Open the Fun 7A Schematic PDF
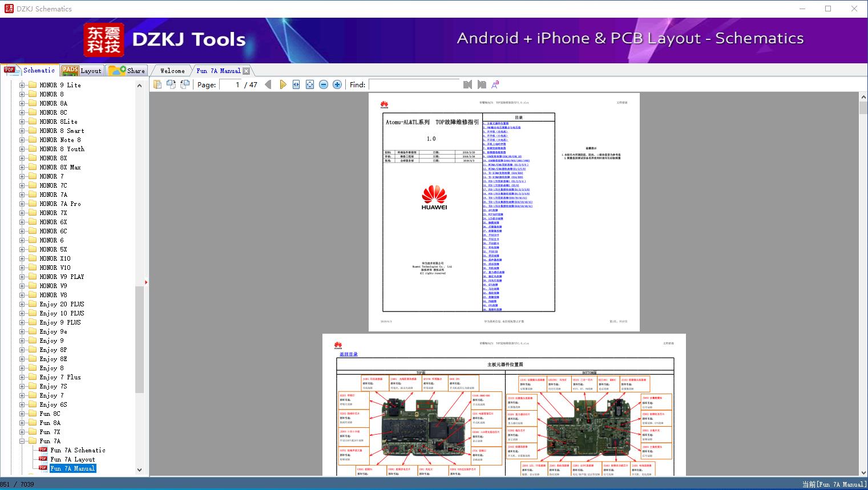Viewport: 868px width, 490px height. [x=78, y=450]
